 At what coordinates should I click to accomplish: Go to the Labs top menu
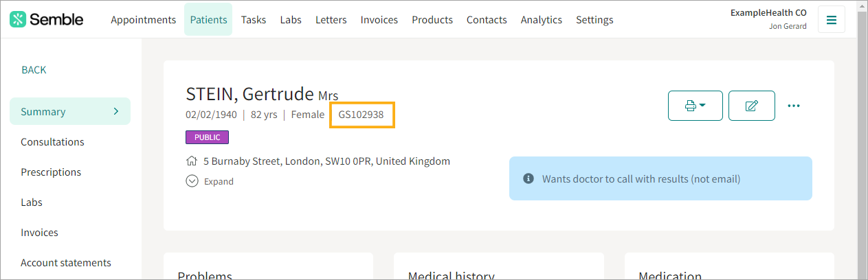291,20
